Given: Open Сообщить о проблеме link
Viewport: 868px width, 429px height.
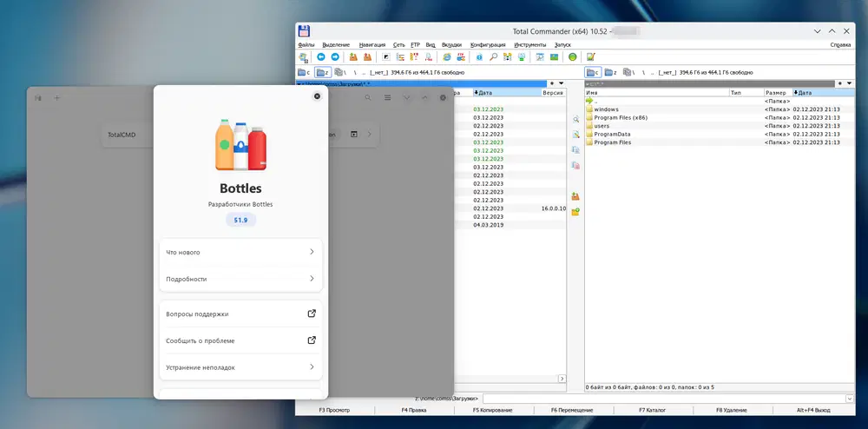Looking at the screenshot, I should 312,340.
